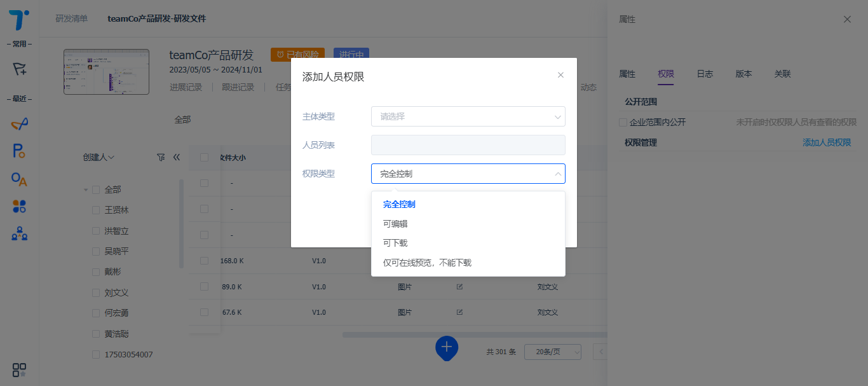This screenshot has height=386, width=868.
Task: Check the 黄洁聪 checkbox
Action: point(96,334)
